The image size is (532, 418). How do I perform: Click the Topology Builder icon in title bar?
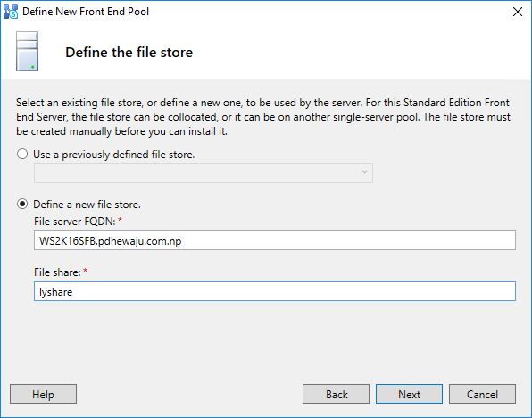[x=11, y=12]
